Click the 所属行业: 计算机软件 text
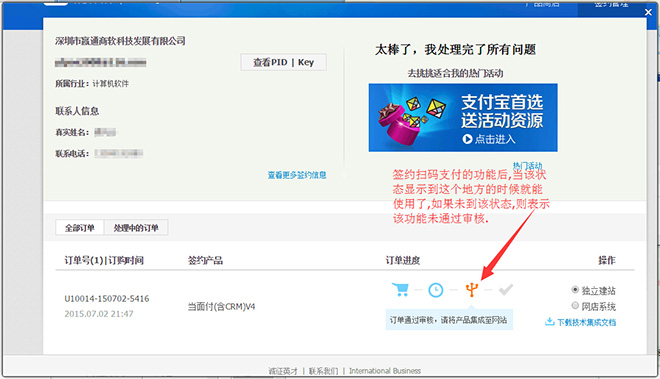Viewport: 660px width, 379px height. (92, 84)
